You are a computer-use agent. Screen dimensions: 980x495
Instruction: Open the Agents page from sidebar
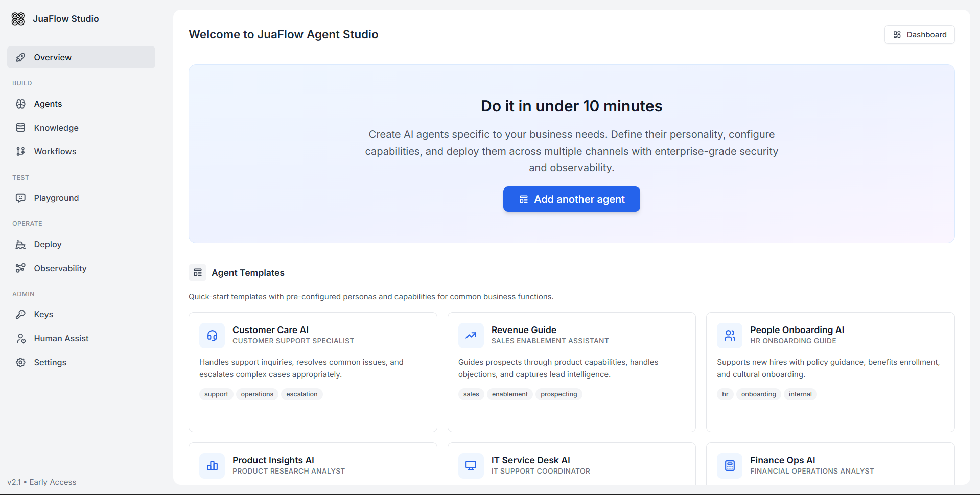tap(48, 104)
